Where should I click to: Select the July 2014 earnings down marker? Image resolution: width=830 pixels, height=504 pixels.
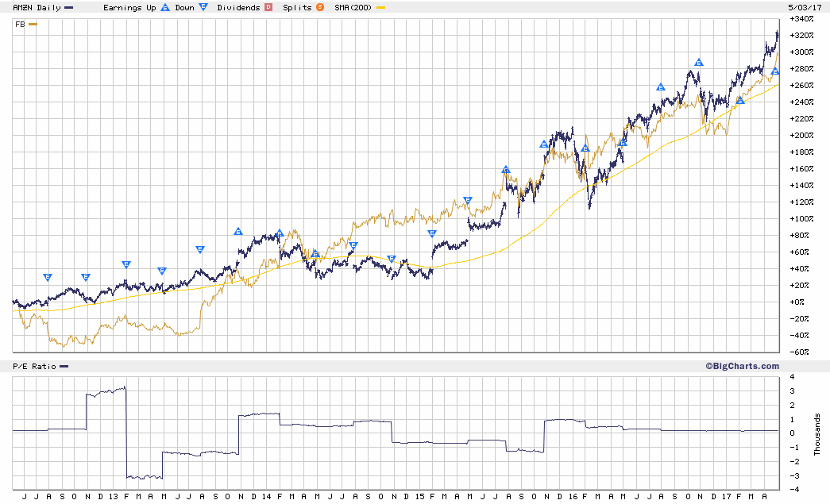click(x=353, y=245)
